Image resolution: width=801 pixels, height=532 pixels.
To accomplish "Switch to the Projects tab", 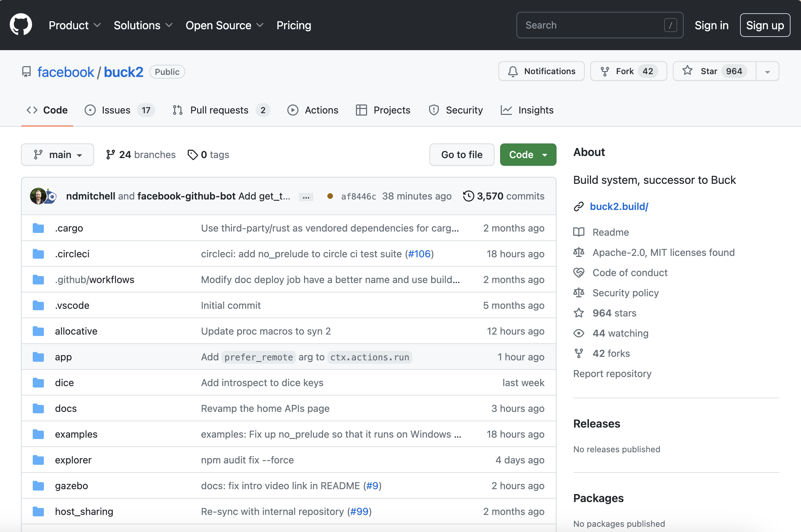I will click(383, 110).
